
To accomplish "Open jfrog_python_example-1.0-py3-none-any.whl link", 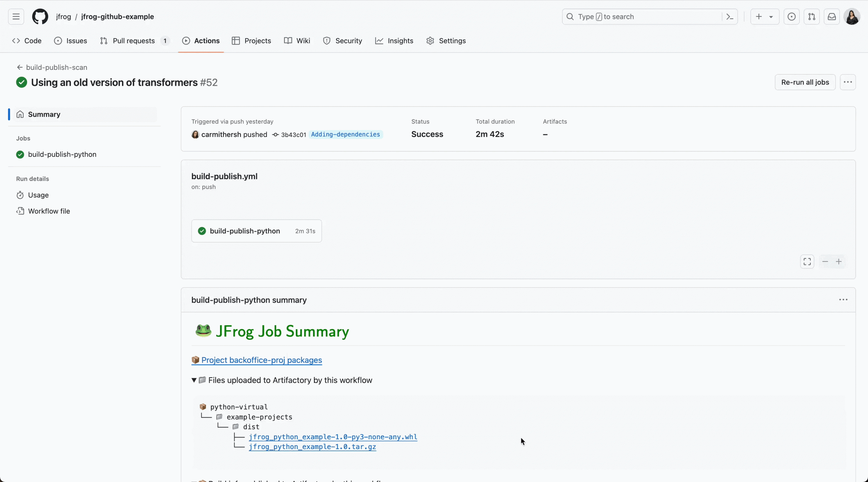I will click(333, 437).
